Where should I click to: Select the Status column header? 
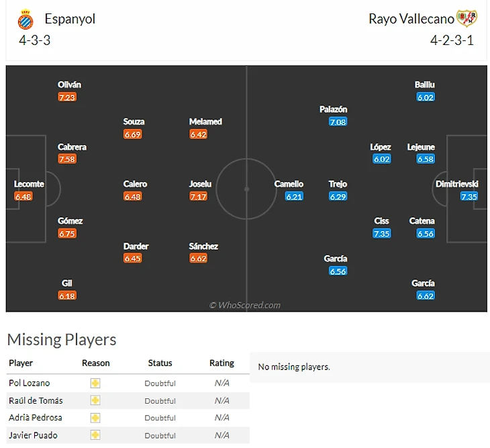(x=160, y=363)
